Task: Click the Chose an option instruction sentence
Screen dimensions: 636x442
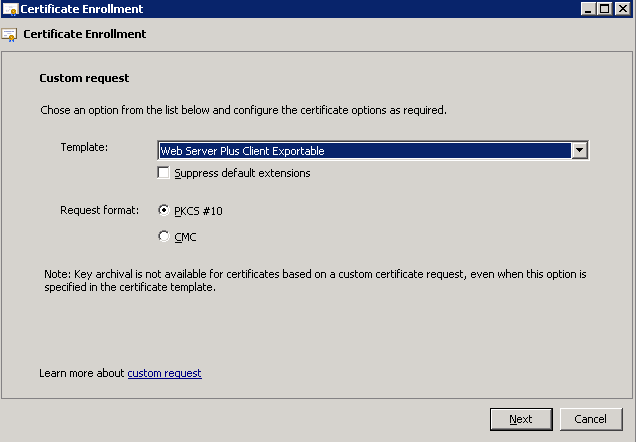Action: [x=243, y=110]
